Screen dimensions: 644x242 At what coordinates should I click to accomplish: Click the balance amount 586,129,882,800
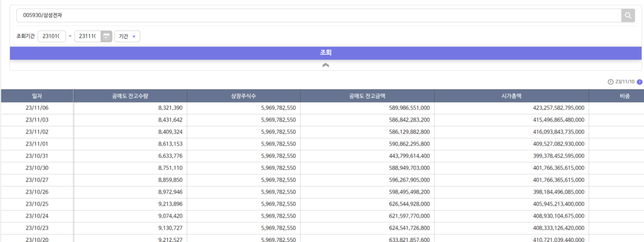click(409, 132)
